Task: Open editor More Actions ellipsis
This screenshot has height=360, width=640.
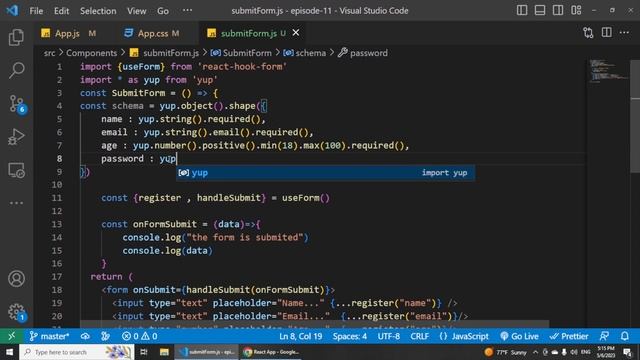Action: tap(624, 33)
